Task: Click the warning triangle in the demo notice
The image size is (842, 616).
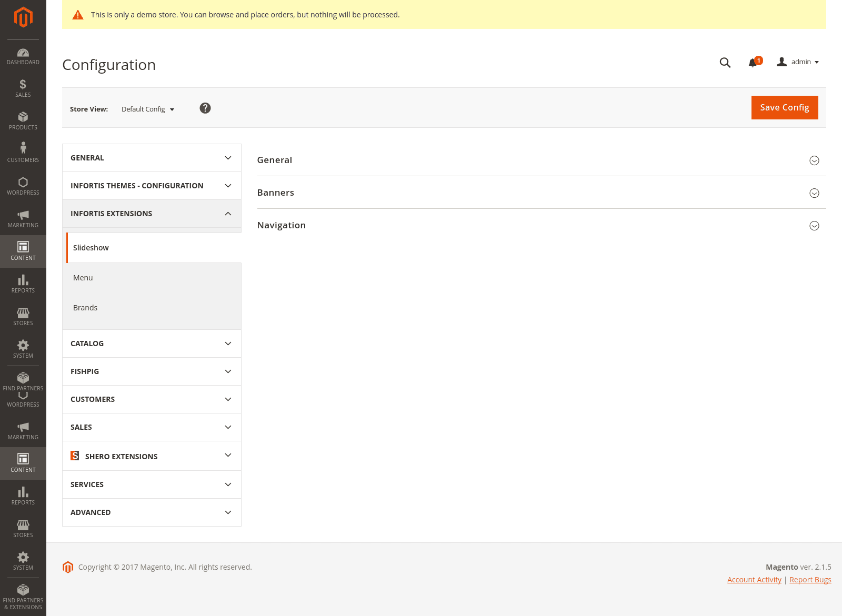Action: click(x=78, y=15)
